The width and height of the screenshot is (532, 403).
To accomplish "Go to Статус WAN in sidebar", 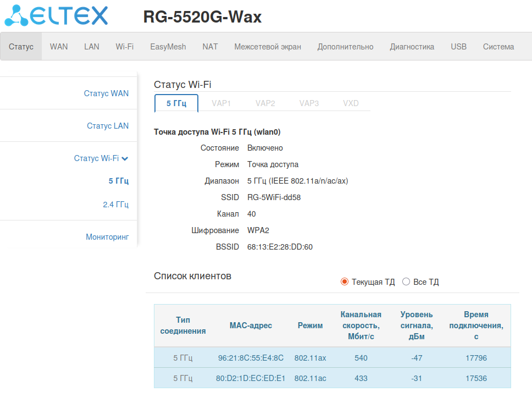I will 106,93.
